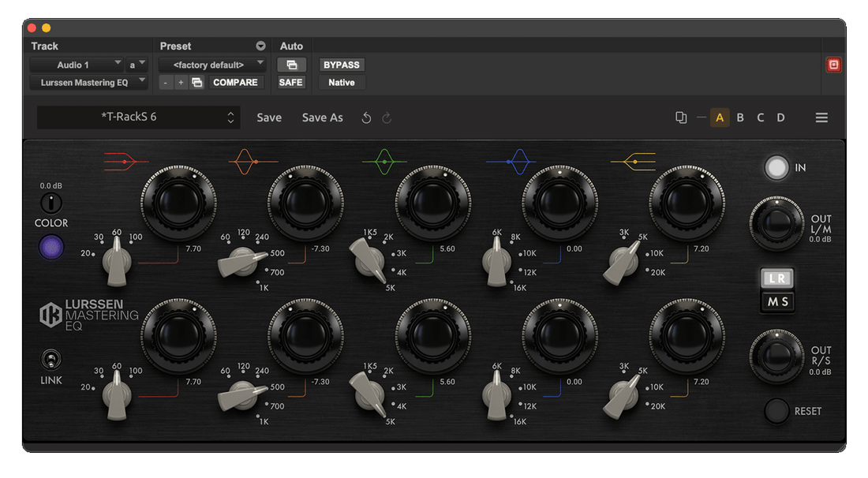Click the top red band gain knob
The width and height of the screenshot is (868, 478).
[178, 203]
